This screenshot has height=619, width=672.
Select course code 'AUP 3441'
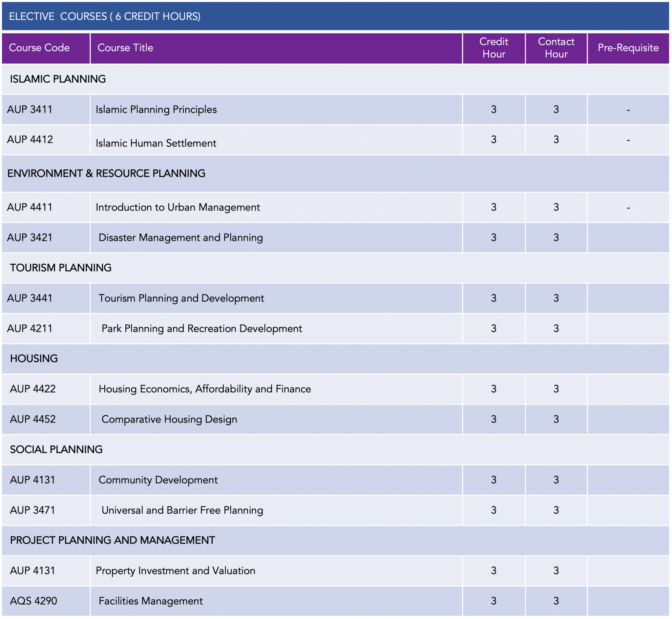[30, 298]
